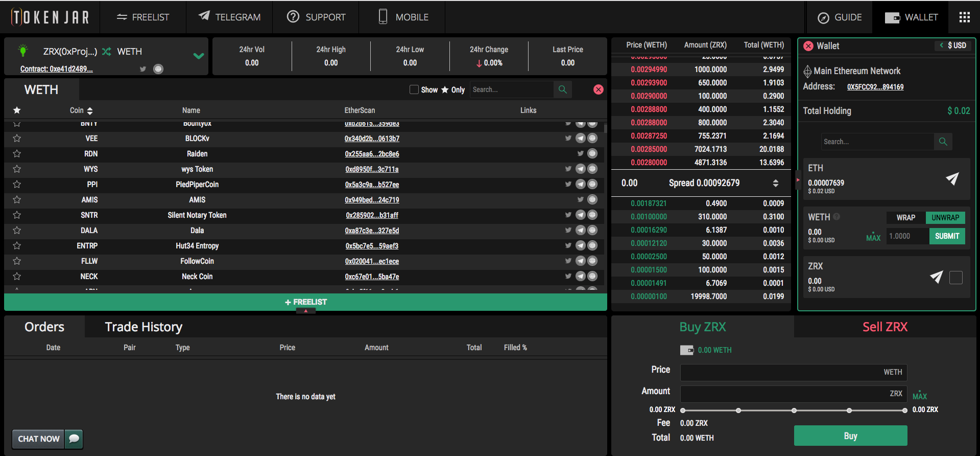Open the website globe in the AMIS row
The image size is (980, 456).
[x=592, y=199]
